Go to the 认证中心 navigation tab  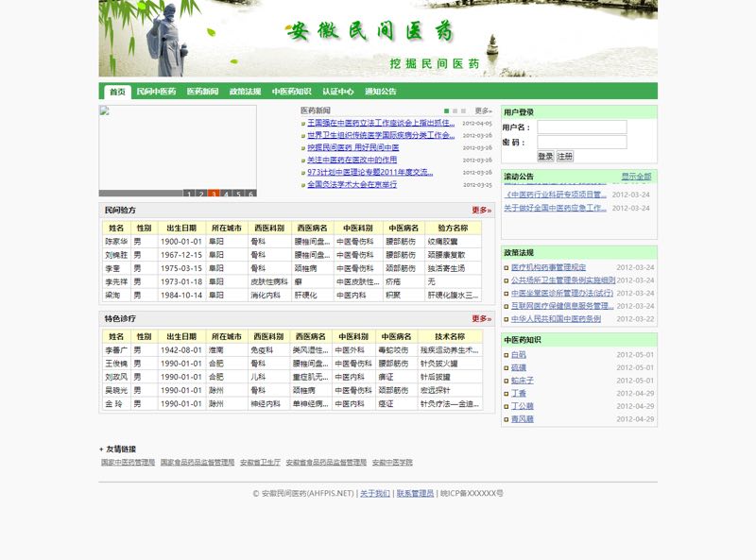click(x=337, y=92)
